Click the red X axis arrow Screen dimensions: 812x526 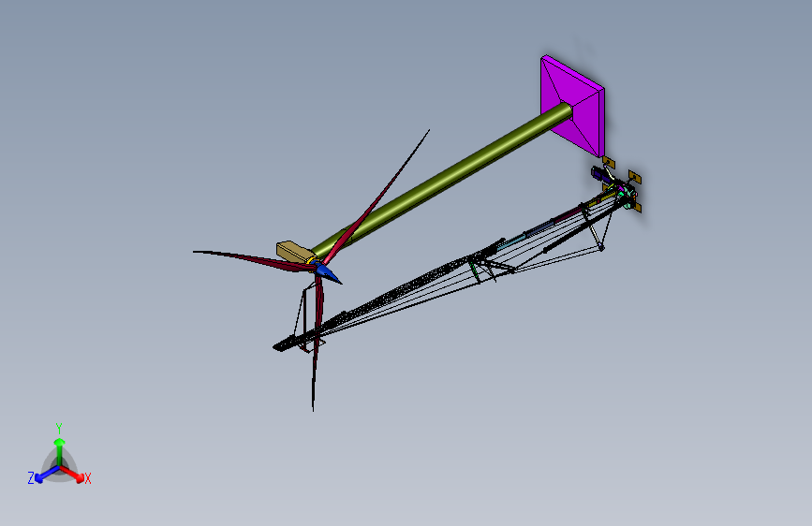[72, 474]
